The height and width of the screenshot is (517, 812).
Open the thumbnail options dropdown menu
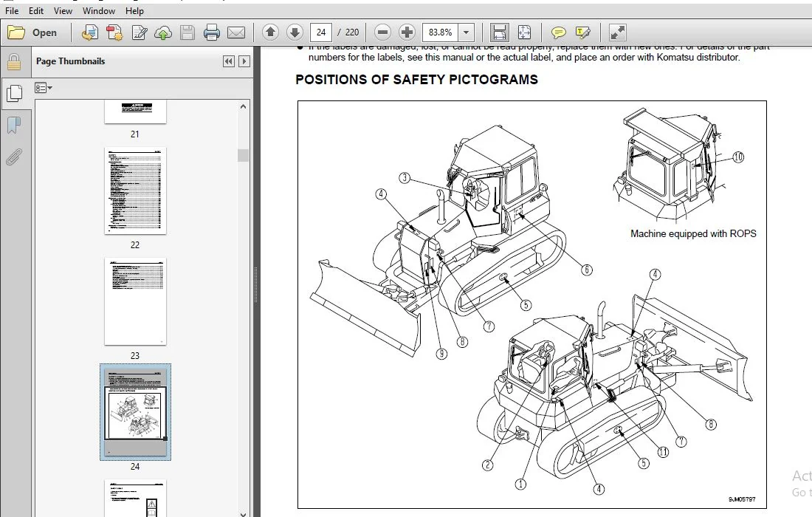[x=44, y=88]
